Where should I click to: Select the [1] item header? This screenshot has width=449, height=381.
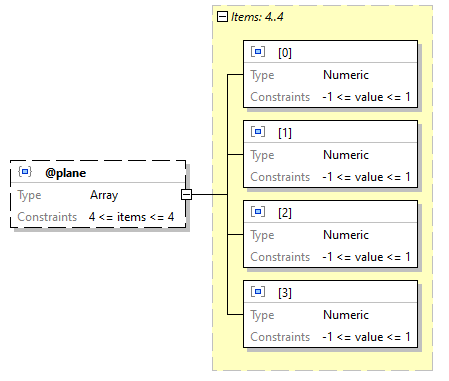point(330,132)
